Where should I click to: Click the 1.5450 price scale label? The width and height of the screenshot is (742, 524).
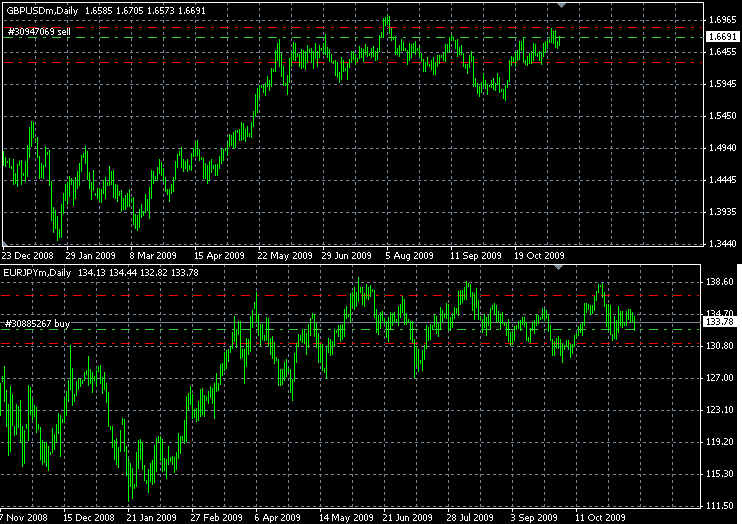click(723, 115)
